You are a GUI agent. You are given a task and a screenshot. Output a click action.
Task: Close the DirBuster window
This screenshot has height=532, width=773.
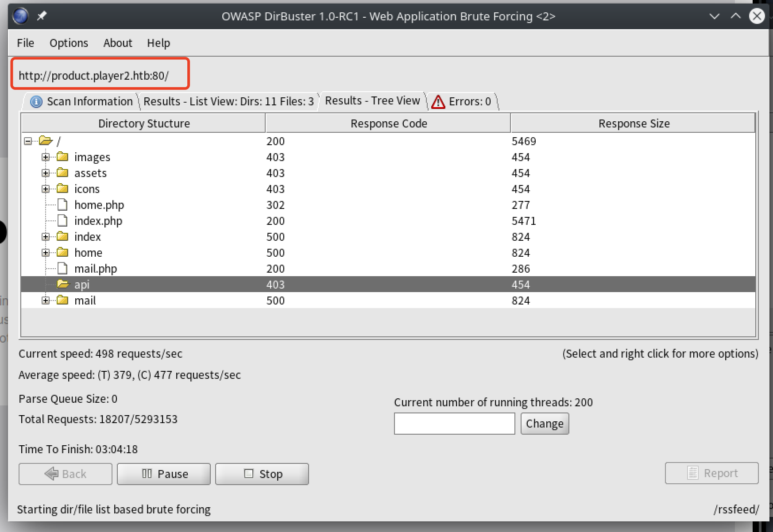757,16
